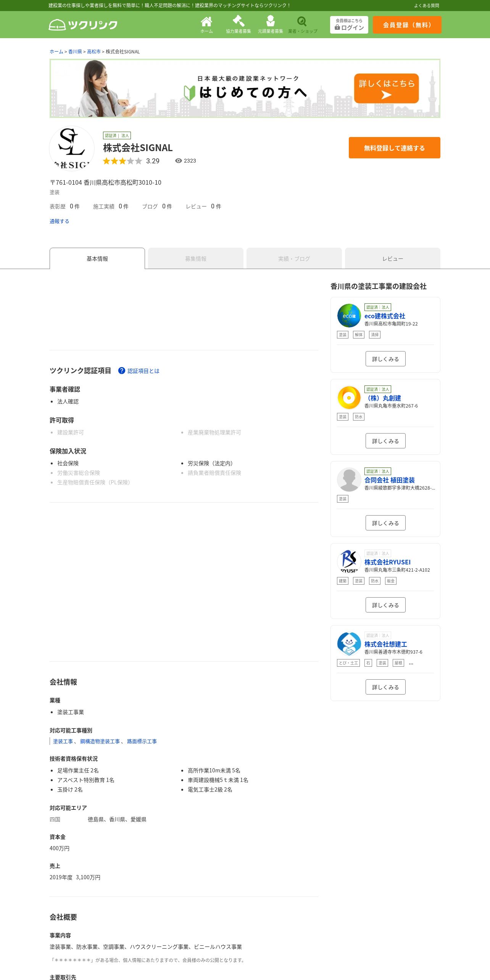Click the question mark icon beside 認証項目とは

click(x=122, y=371)
